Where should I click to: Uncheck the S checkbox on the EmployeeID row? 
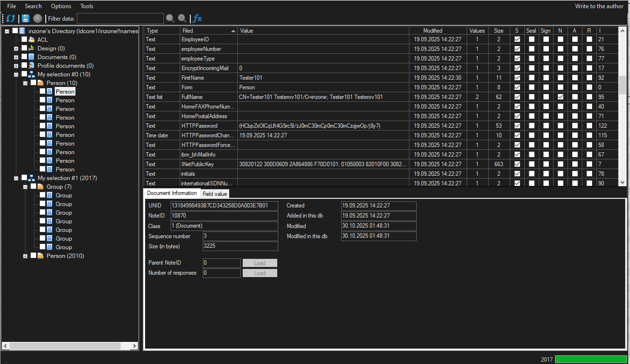[517, 39]
